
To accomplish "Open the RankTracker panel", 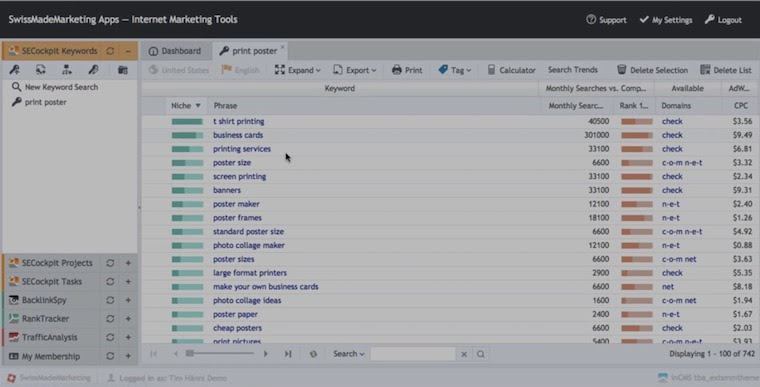I will (45, 319).
